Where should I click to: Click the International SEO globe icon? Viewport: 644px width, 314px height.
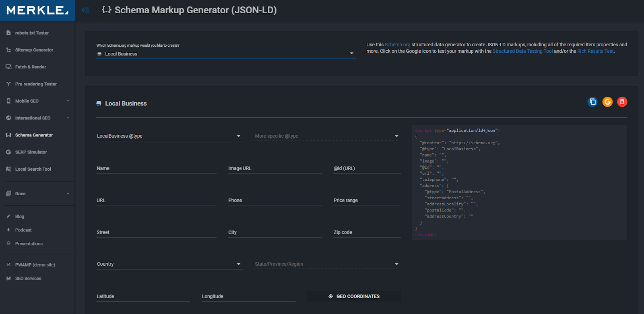(8, 118)
